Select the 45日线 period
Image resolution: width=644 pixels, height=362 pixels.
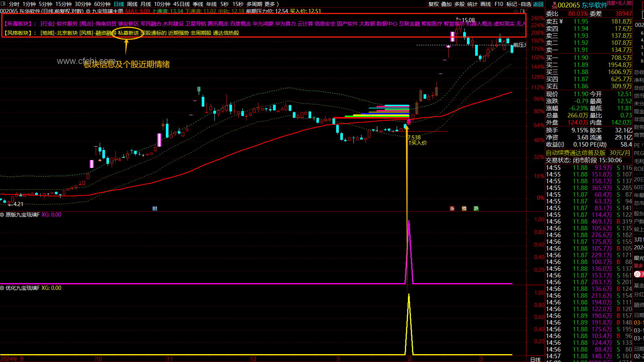click(182, 4)
